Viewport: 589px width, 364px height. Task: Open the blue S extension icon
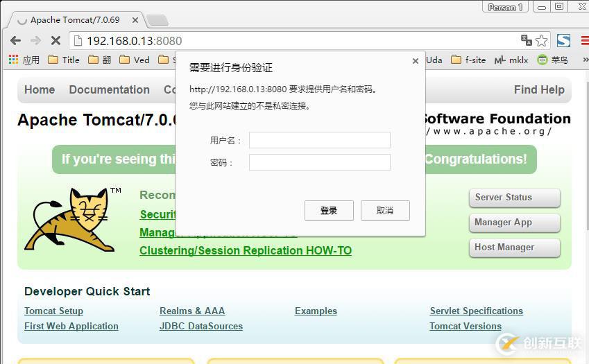(x=563, y=40)
